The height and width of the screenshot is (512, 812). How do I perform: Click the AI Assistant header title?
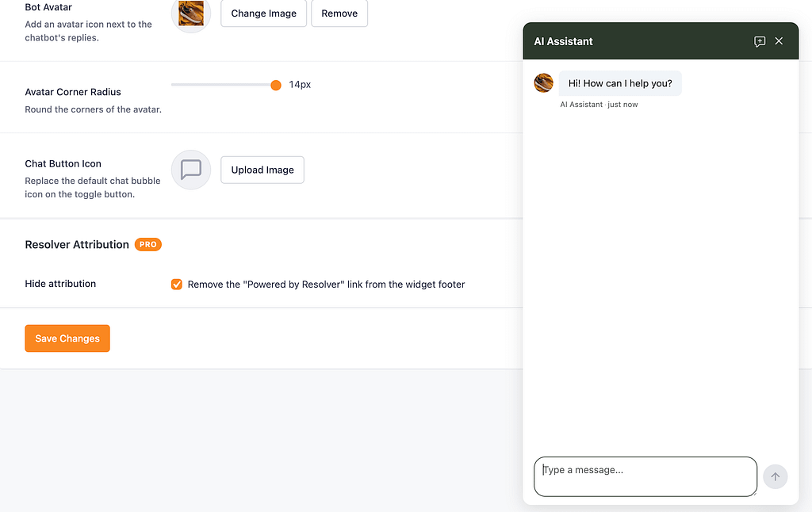tap(564, 41)
